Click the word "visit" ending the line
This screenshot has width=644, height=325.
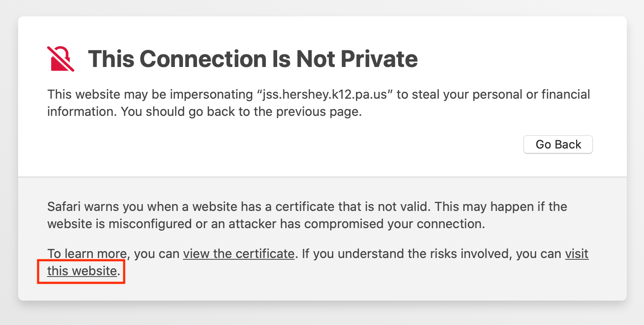point(577,254)
